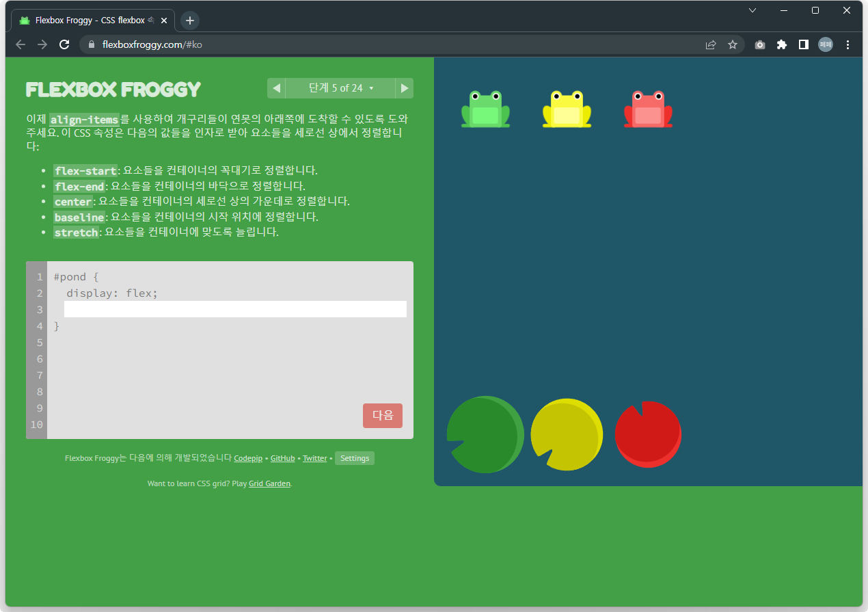Image resolution: width=868 pixels, height=612 pixels.
Task: Click the browser forward arrow
Action: pyautogui.click(x=42, y=44)
